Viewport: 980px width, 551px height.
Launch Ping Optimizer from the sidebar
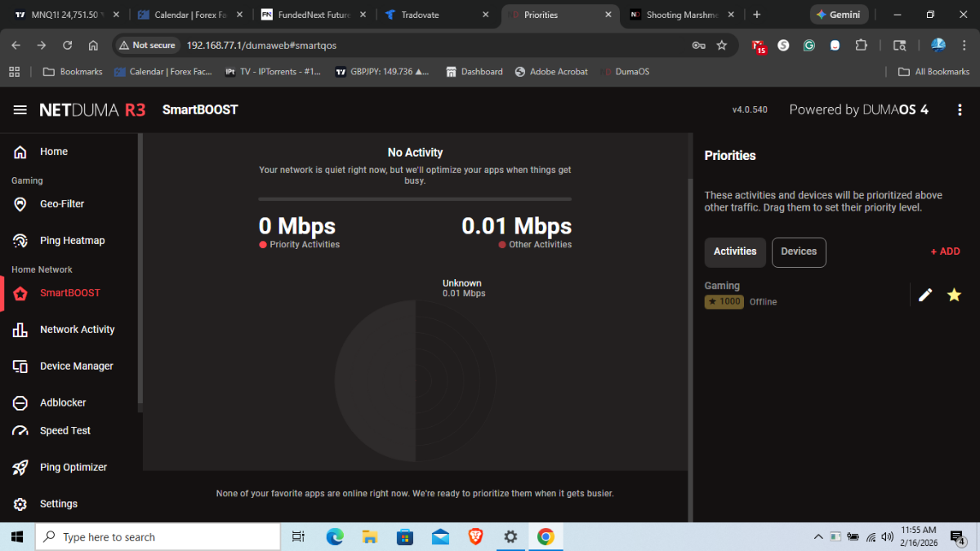pyautogui.click(x=73, y=468)
